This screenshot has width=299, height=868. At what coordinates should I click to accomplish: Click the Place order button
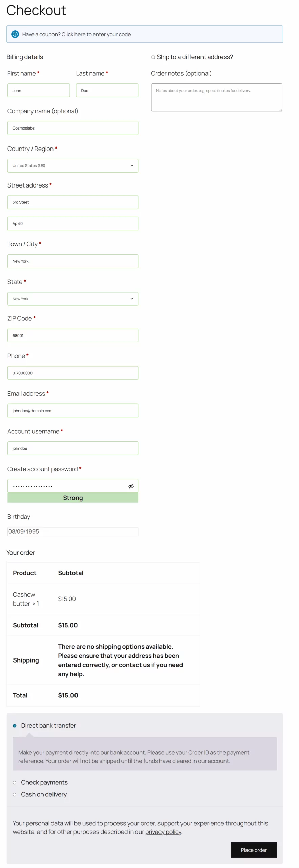[x=254, y=850]
